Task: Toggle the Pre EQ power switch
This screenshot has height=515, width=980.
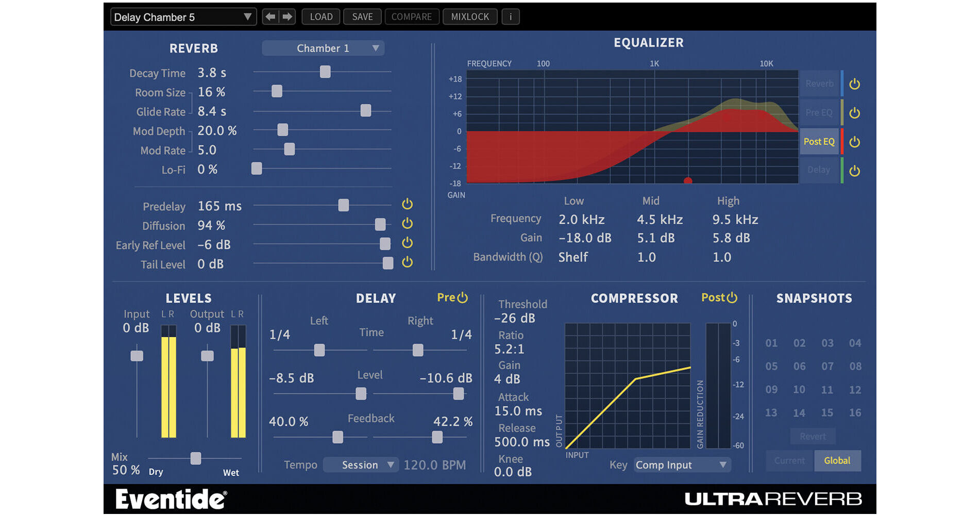Action: (x=854, y=112)
